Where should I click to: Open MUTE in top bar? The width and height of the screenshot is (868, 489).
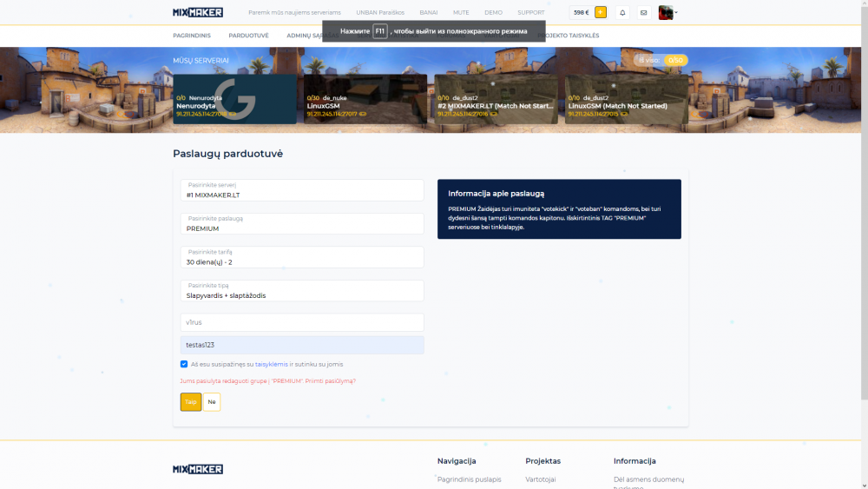[x=461, y=12]
